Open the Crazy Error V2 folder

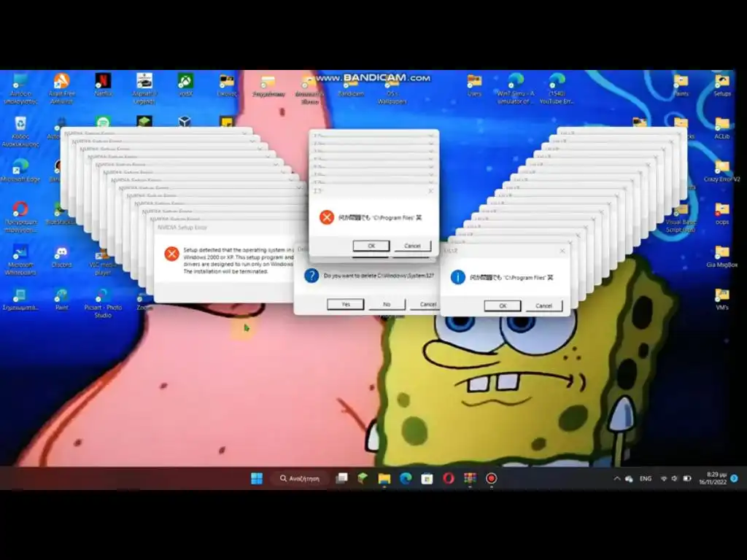(721, 171)
